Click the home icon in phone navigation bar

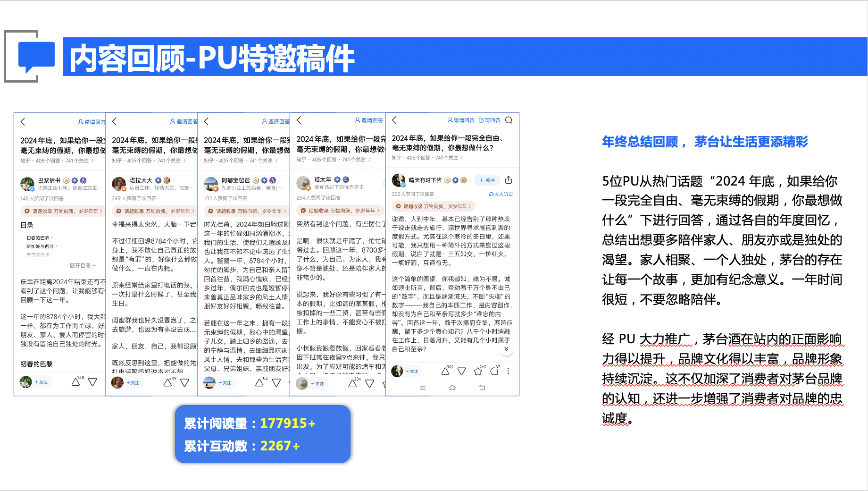click(x=452, y=388)
